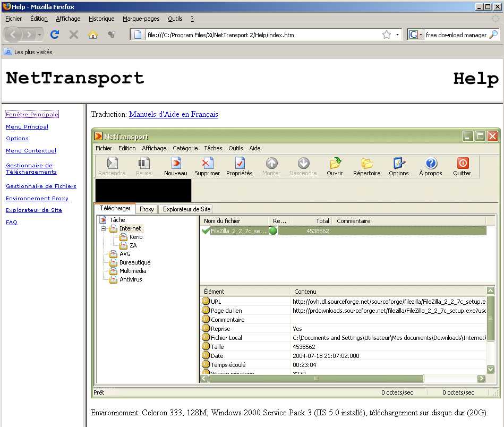
Task: Click the details scroll down arrow
Action: click(x=491, y=369)
